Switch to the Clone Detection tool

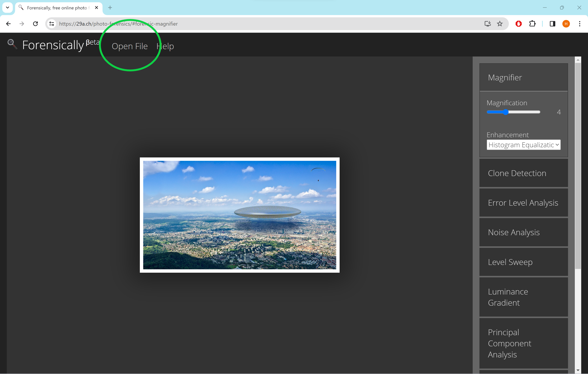click(x=524, y=173)
